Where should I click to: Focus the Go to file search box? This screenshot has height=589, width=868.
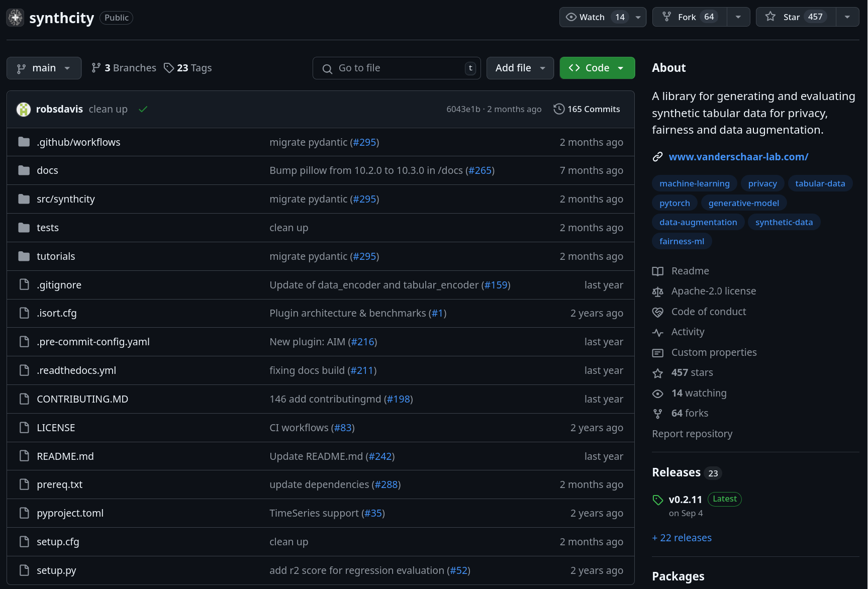pyautogui.click(x=396, y=68)
